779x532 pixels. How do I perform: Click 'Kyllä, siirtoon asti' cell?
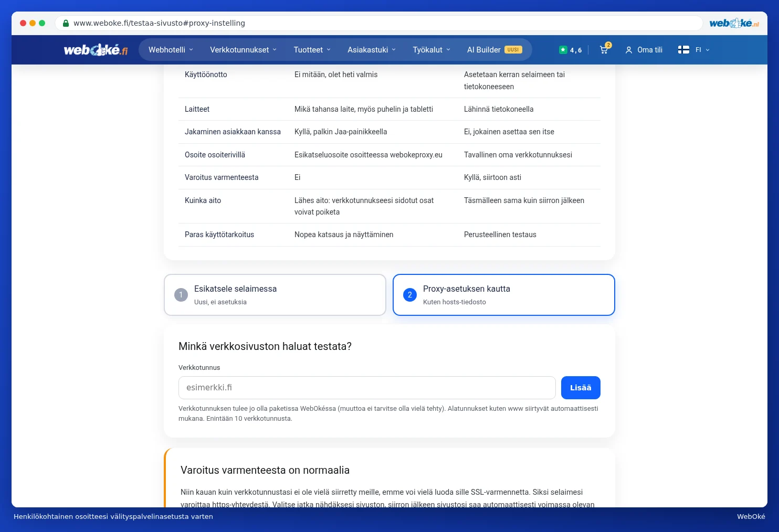tap(492, 177)
